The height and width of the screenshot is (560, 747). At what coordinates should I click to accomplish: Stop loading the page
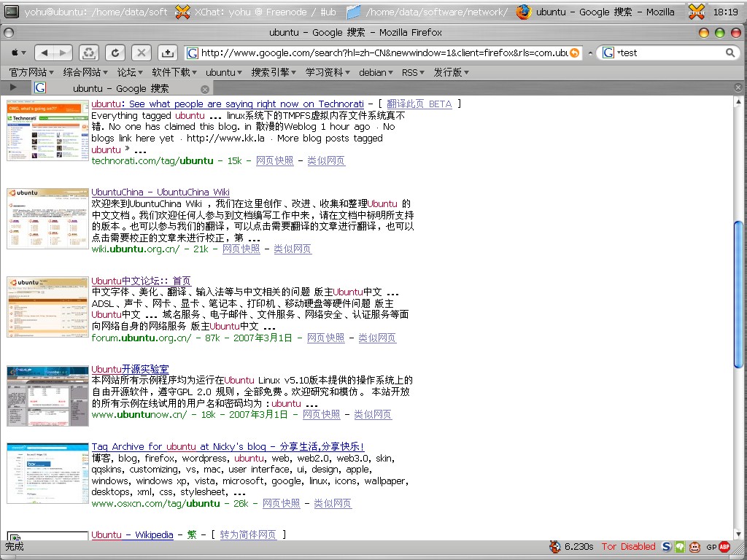click(142, 52)
